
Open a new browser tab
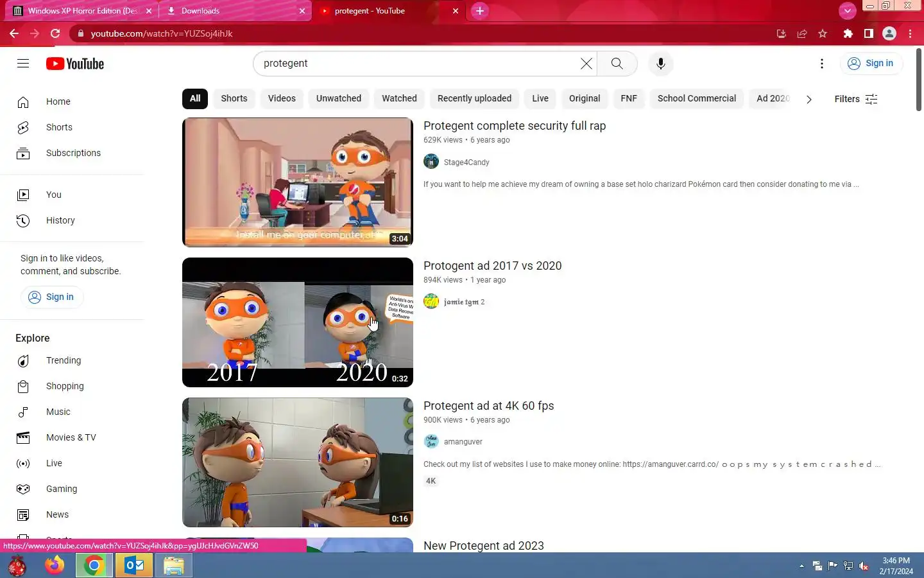(x=479, y=11)
